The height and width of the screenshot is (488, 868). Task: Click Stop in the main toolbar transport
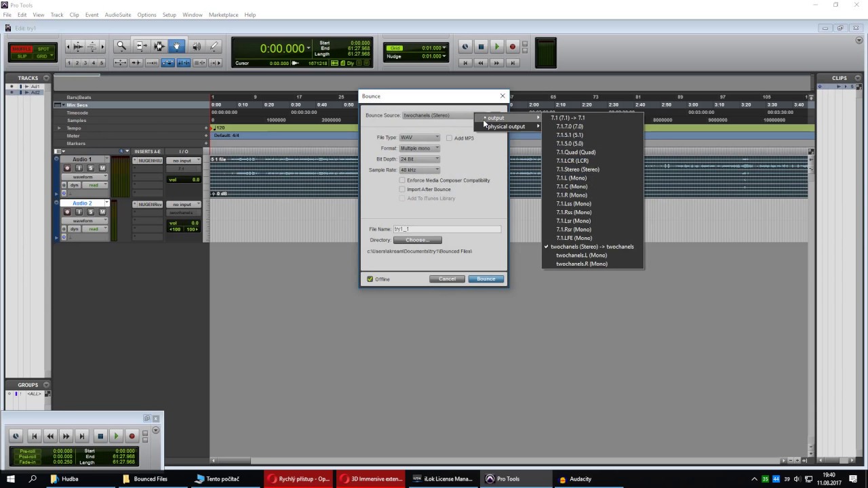tap(481, 47)
